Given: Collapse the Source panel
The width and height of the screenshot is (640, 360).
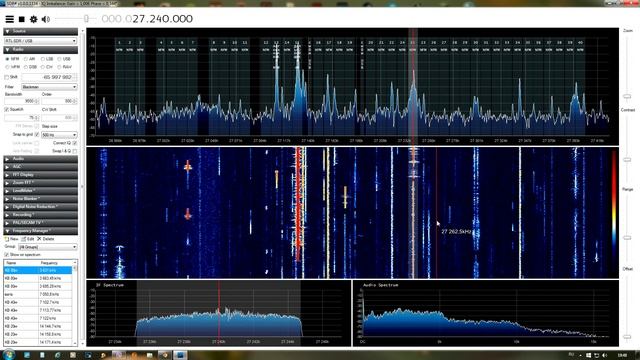Looking at the screenshot, I should coord(40,31).
